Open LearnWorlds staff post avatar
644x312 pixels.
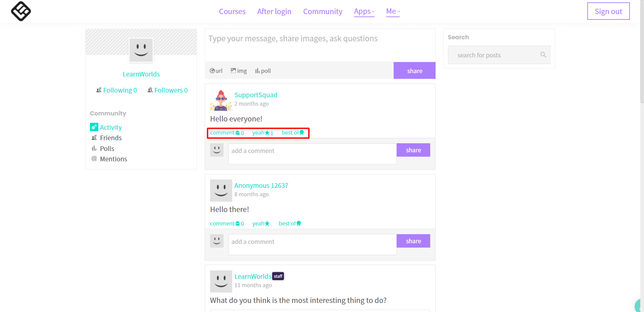click(x=221, y=281)
